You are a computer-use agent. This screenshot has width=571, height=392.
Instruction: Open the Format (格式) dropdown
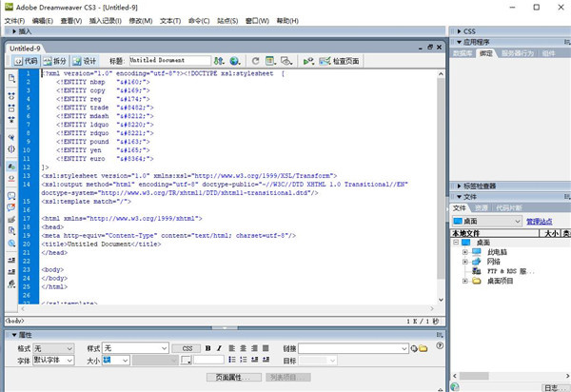pos(53,348)
